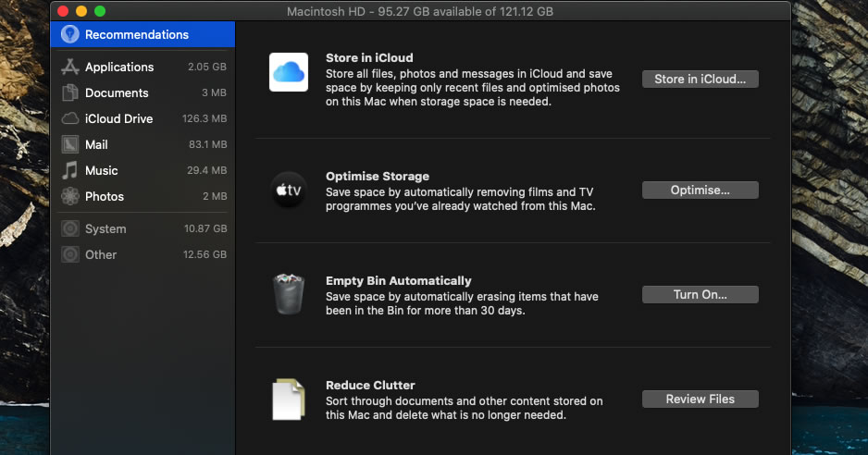Open iCloud Drive category
Image resolution: width=868 pixels, height=455 pixels.
pyautogui.click(x=144, y=118)
